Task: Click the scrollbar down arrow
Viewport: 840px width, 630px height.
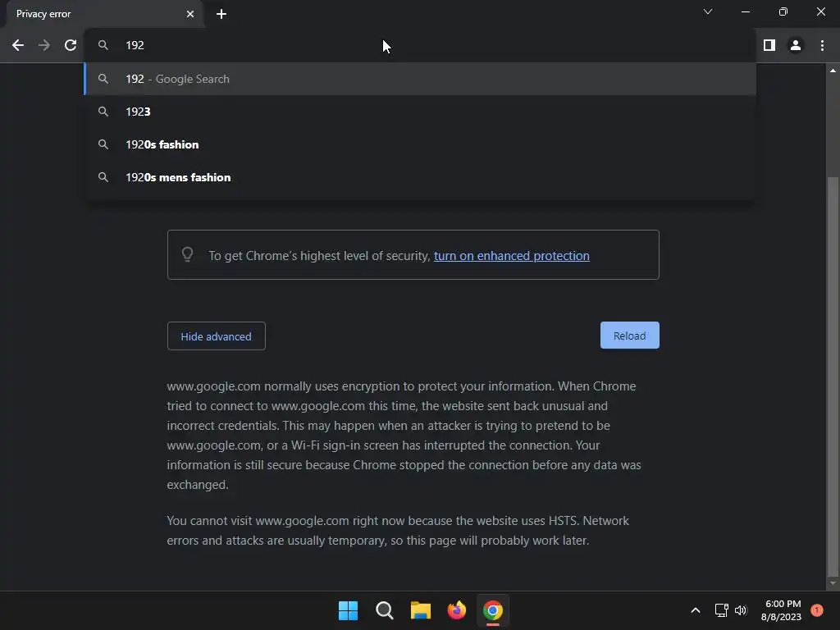Action: (x=833, y=583)
